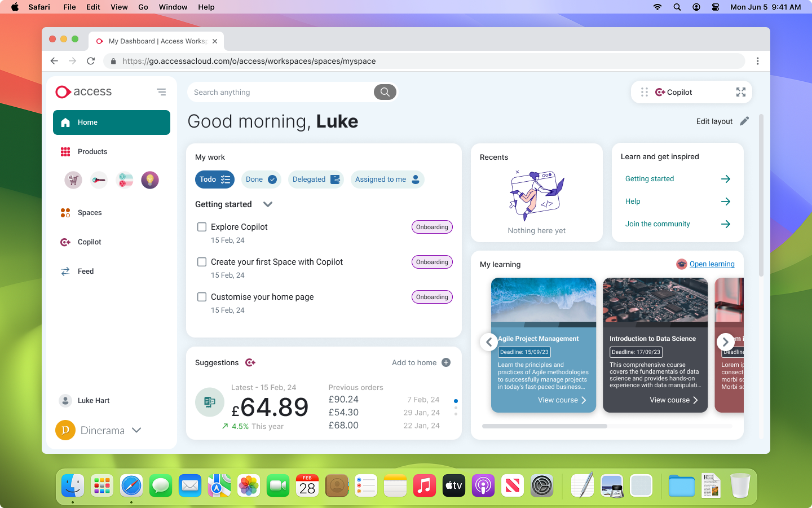Open the Dinerama organisation dropdown
The height and width of the screenshot is (508, 812).
click(136, 430)
